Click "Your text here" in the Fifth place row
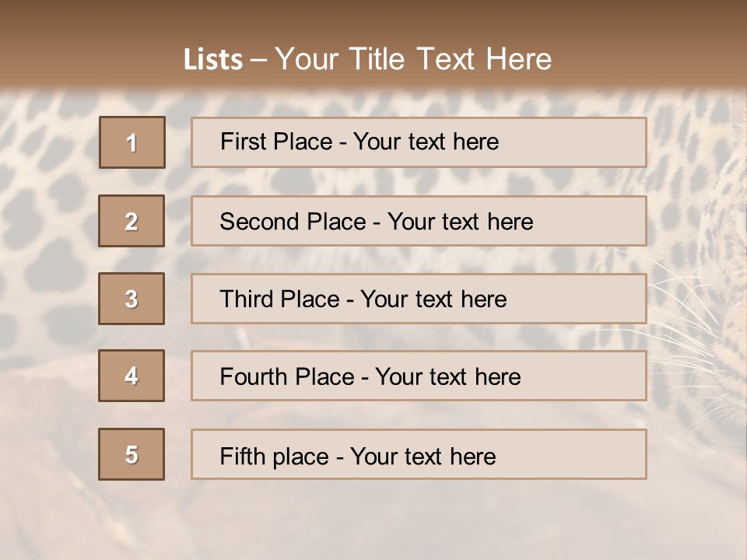This screenshot has height=560, width=747. click(423, 456)
